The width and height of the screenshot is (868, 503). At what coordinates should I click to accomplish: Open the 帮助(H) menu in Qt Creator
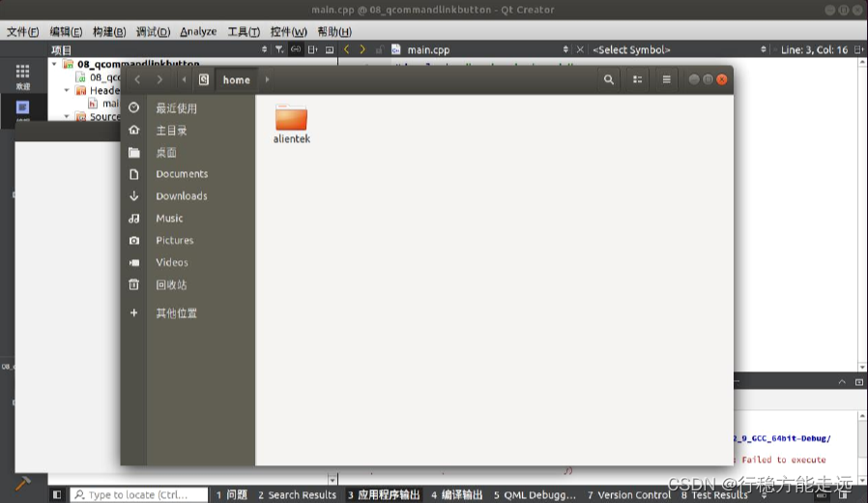pos(334,32)
